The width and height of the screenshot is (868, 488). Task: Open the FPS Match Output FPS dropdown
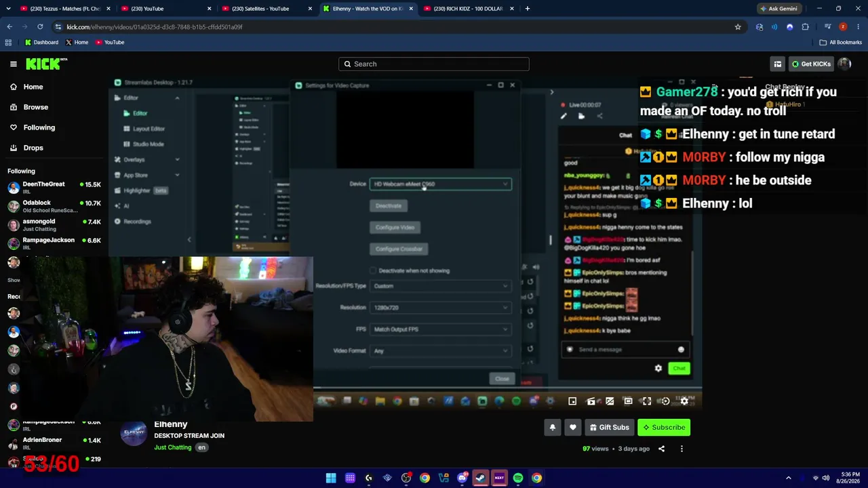point(440,329)
